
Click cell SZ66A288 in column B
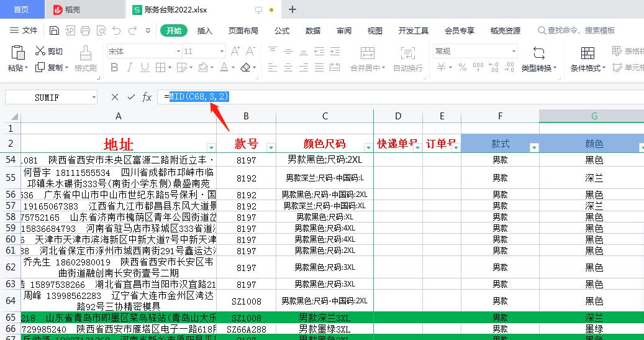click(x=246, y=329)
